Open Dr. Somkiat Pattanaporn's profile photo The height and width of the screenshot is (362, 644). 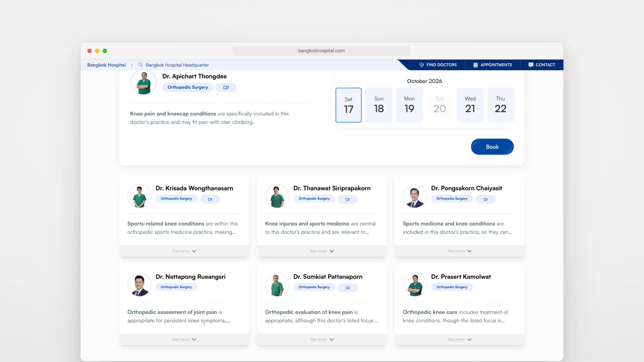[x=277, y=285]
